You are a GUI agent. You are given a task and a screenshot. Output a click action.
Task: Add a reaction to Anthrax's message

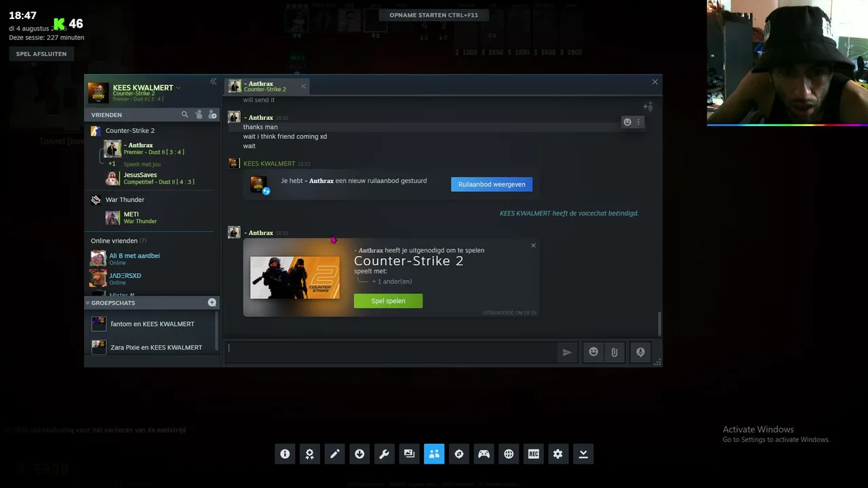pos(627,122)
